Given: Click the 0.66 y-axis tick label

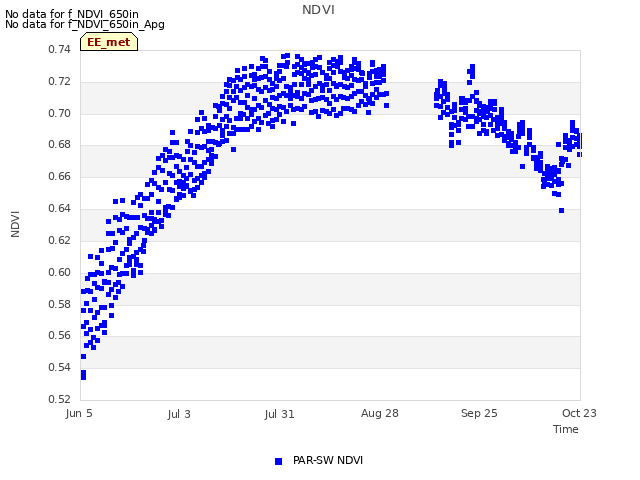Looking at the screenshot, I should pyautogui.click(x=60, y=176).
